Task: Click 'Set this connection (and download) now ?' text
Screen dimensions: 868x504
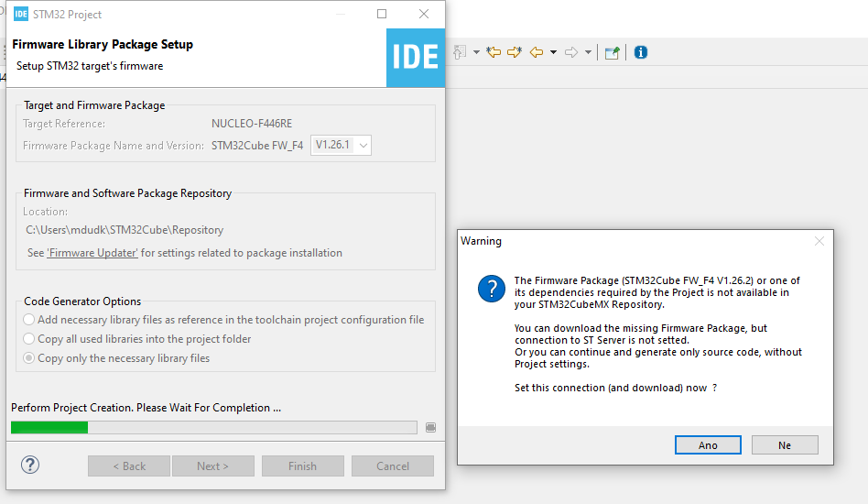Action: tap(615, 388)
